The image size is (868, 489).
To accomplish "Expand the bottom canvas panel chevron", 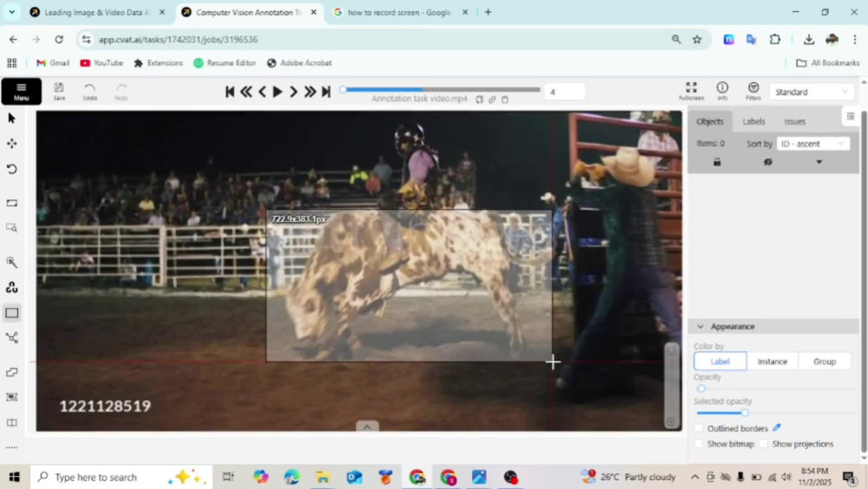I will (367, 426).
